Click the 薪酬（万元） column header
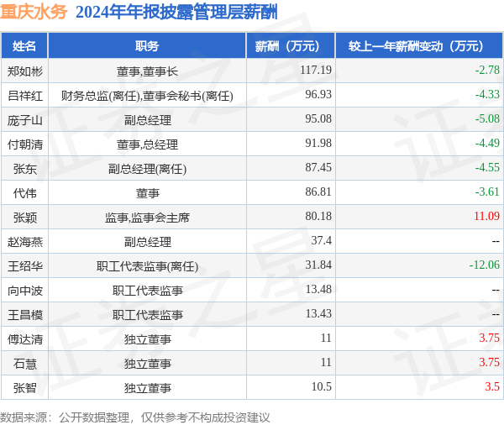The height and width of the screenshot is (425, 504). 291,45
